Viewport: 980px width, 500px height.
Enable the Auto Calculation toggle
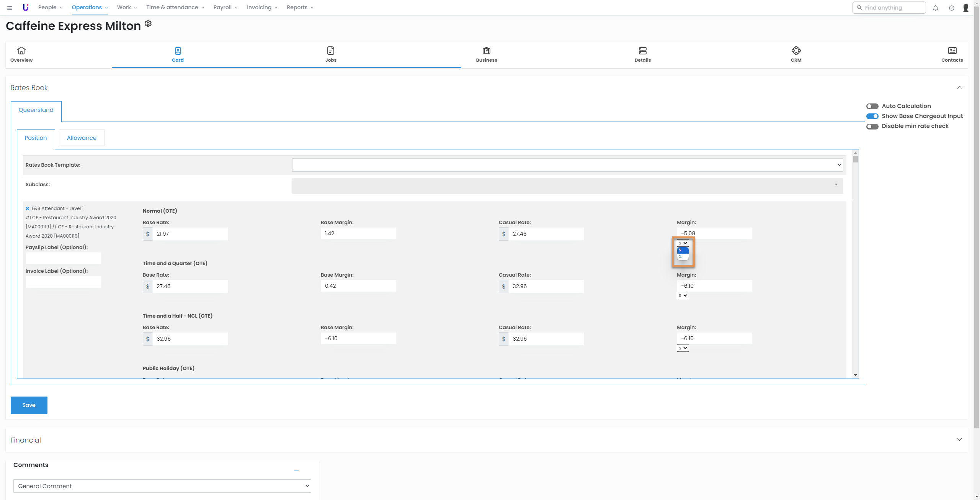click(872, 106)
